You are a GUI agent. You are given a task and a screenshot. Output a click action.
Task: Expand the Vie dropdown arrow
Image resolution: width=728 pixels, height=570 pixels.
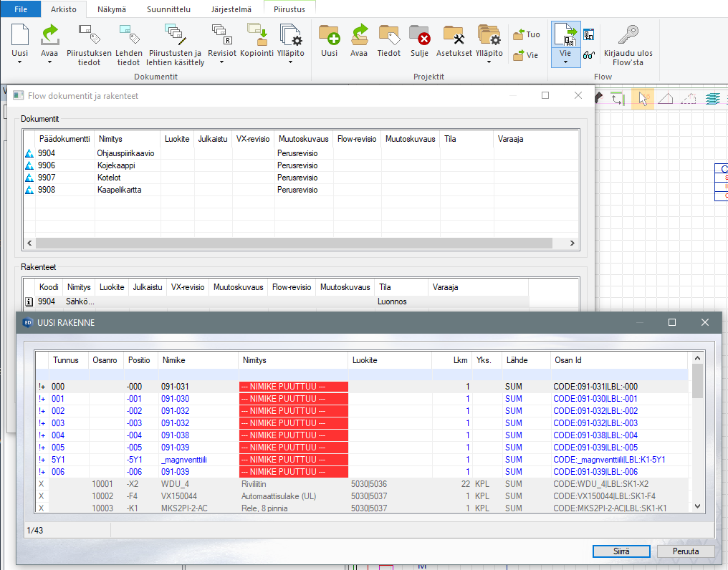[x=565, y=62]
